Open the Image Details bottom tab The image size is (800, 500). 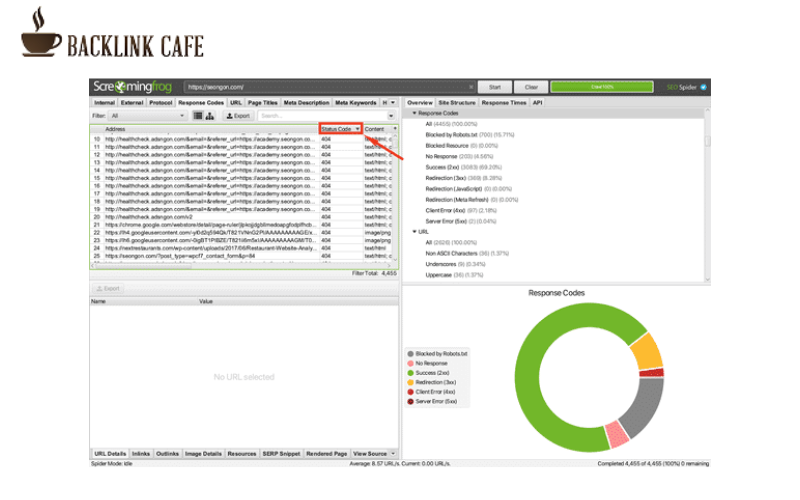pyautogui.click(x=203, y=454)
